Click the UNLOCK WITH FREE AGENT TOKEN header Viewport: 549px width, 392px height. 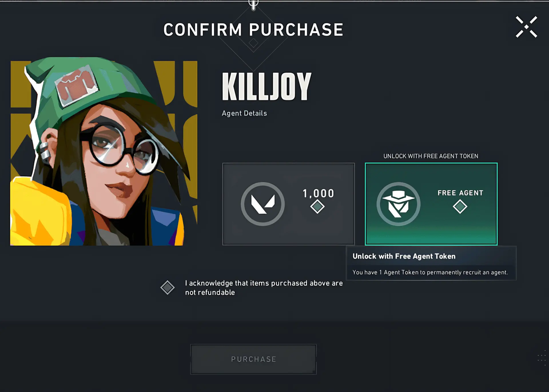click(431, 156)
